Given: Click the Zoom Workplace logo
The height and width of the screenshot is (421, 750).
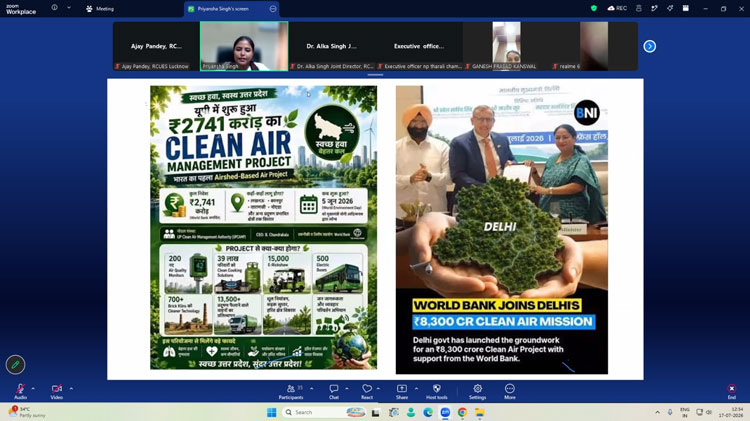Looking at the screenshot, I should (21, 9).
